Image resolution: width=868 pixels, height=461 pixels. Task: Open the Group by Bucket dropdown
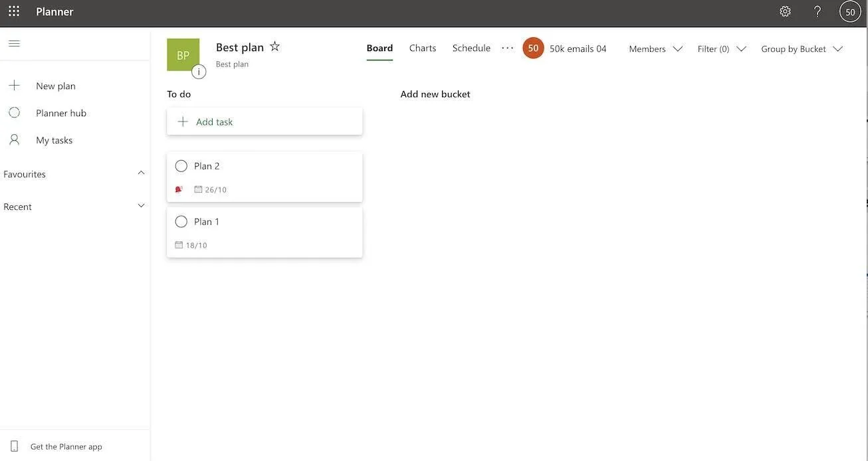tap(802, 48)
